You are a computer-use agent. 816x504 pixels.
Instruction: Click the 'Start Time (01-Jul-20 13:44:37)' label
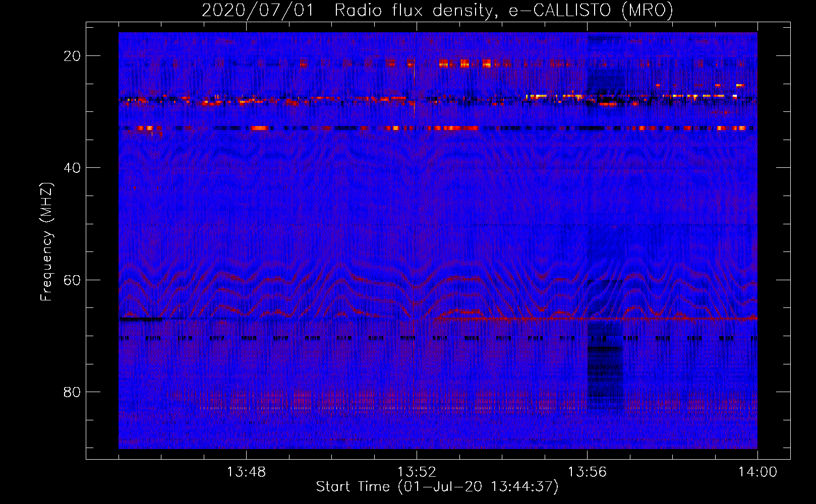437,487
